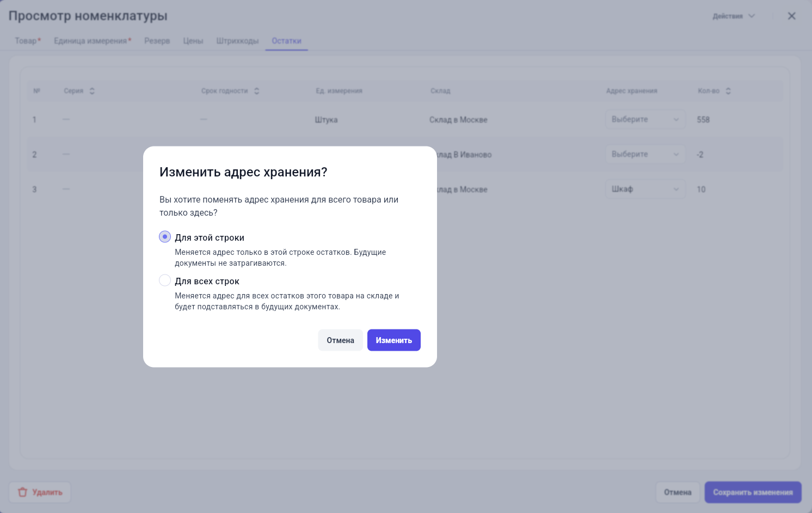
Task: Sort by 'Срок годности' column sort icon
Action: point(256,91)
